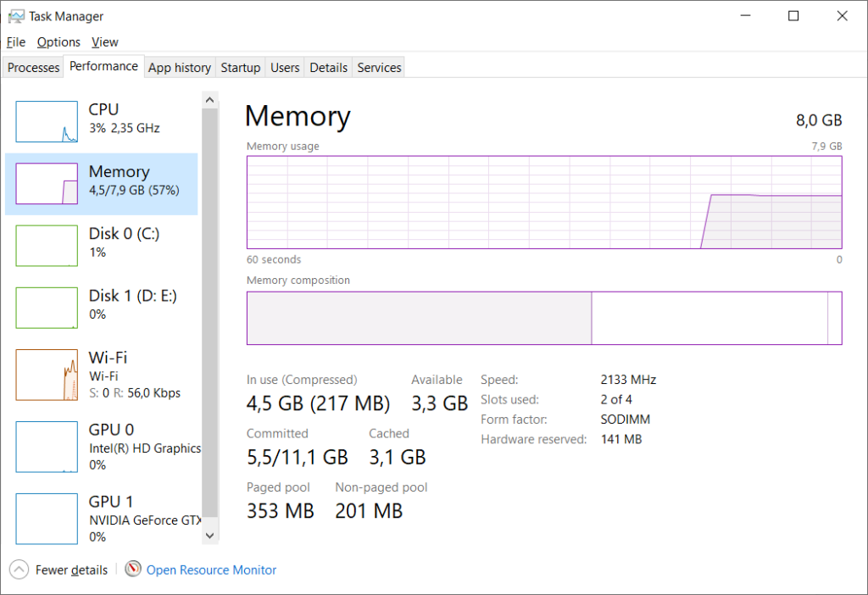Open the View menu

point(104,42)
